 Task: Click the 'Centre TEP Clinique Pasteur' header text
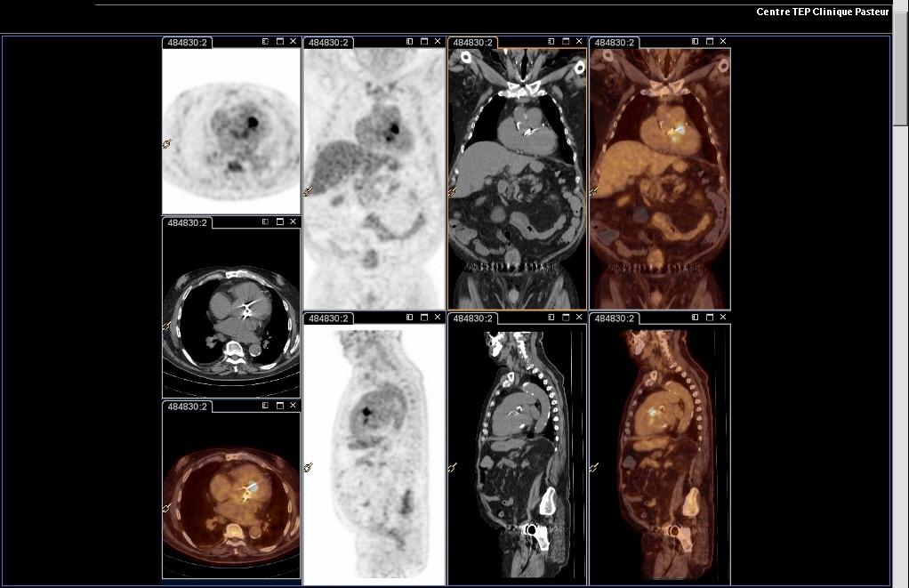[x=822, y=12]
